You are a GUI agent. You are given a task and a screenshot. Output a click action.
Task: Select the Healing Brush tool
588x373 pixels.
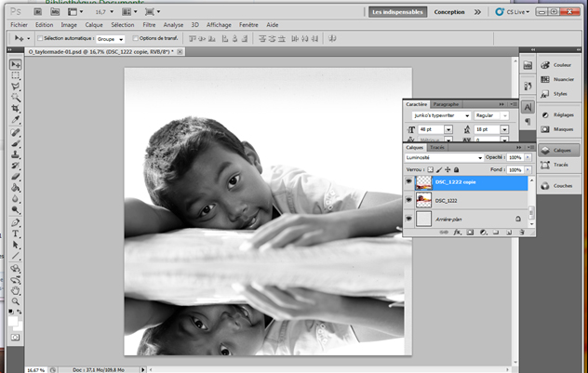[16, 132]
